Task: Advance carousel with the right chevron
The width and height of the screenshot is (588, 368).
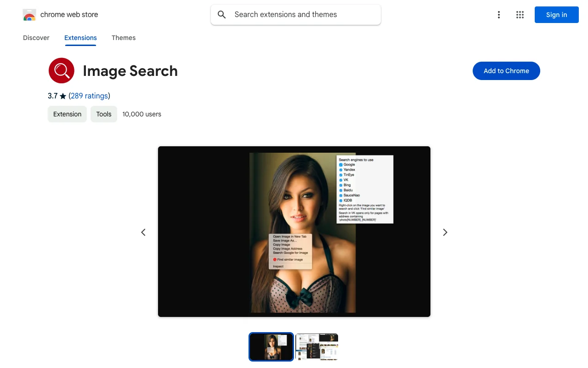Action: tap(445, 232)
